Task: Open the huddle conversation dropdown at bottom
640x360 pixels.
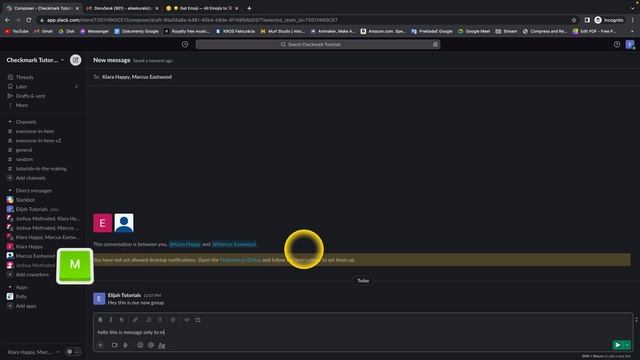Action: (x=58, y=352)
